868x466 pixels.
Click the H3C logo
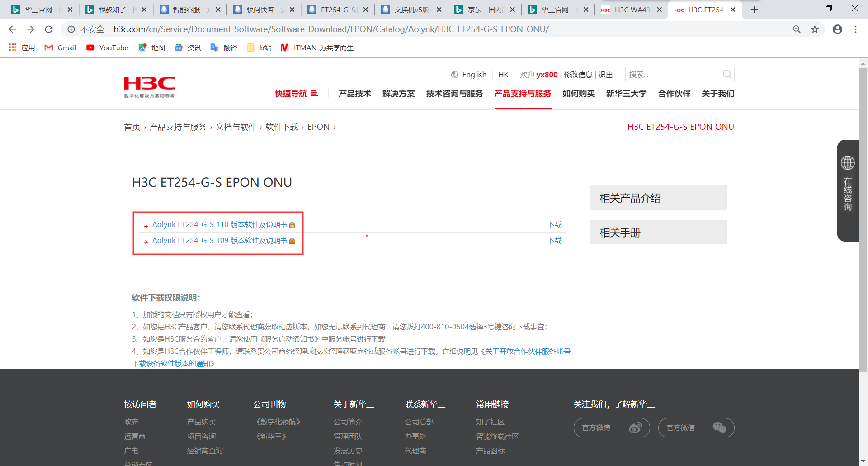click(x=149, y=87)
